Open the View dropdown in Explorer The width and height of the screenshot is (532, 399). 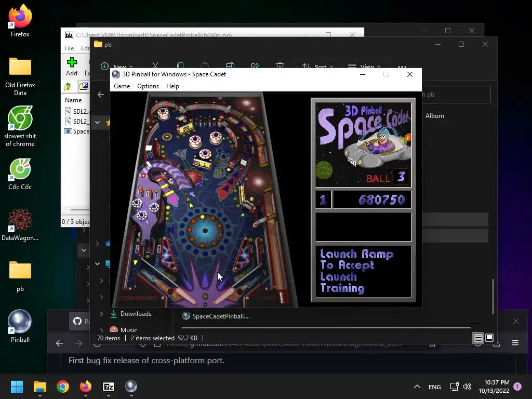point(364,66)
